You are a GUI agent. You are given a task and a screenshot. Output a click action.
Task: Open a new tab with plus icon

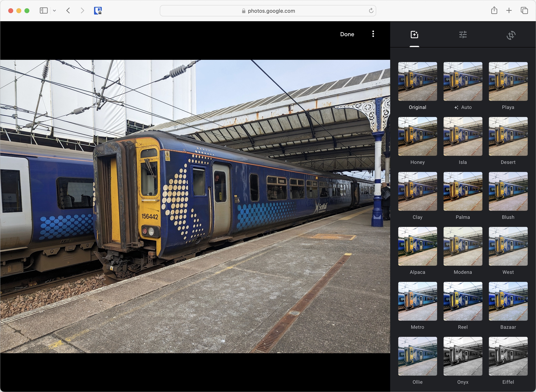509,11
